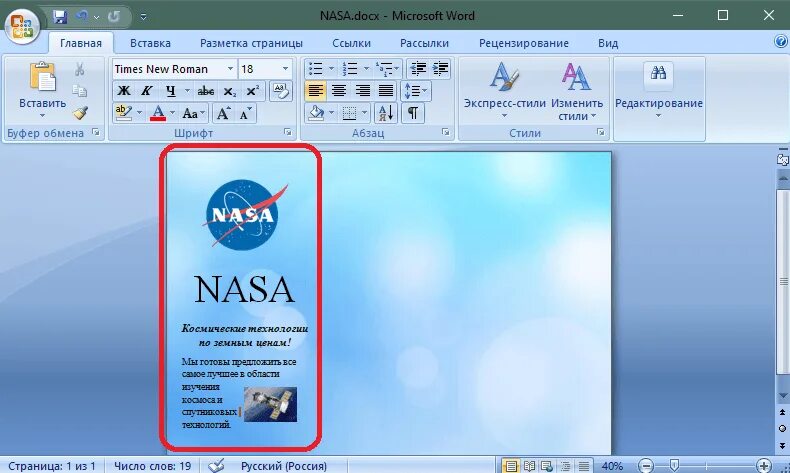The width and height of the screenshot is (790, 473).
Task: Justify text alignment
Action: [x=385, y=91]
